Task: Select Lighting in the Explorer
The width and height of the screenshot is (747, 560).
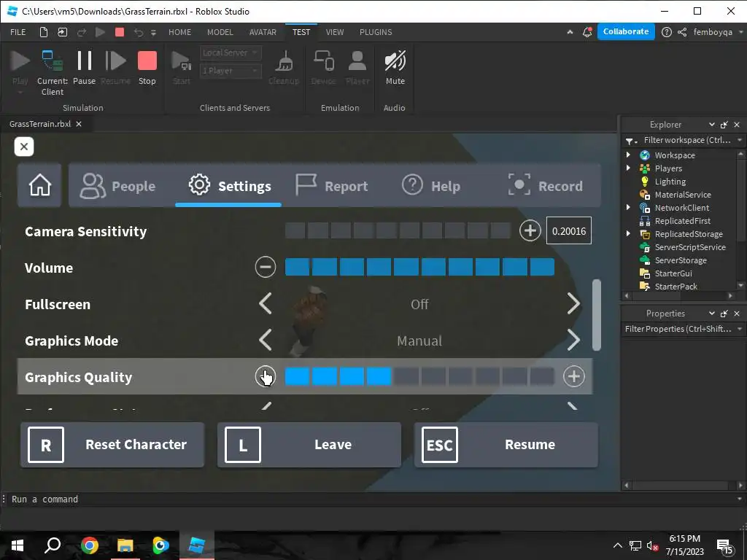Action: [x=670, y=182]
